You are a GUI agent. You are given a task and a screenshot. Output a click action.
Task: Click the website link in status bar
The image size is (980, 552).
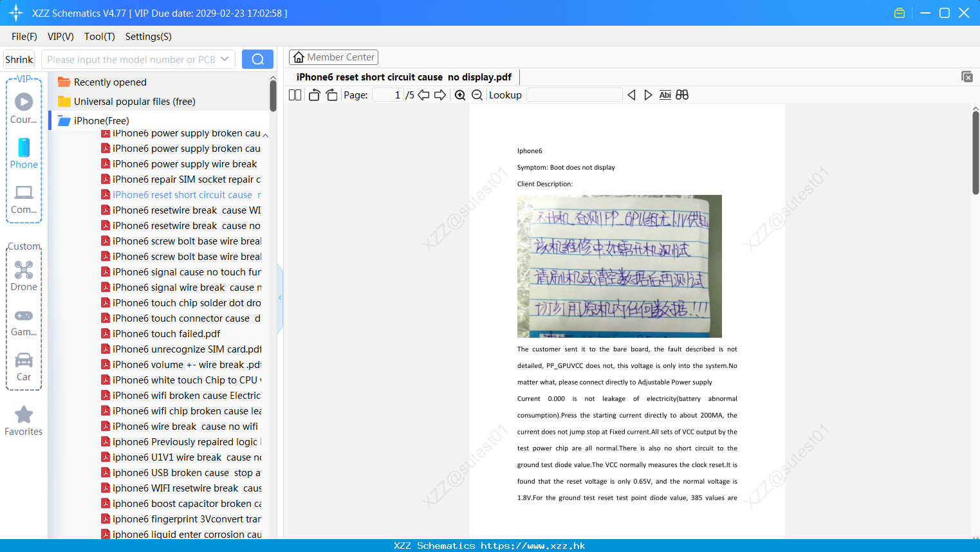(x=533, y=546)
